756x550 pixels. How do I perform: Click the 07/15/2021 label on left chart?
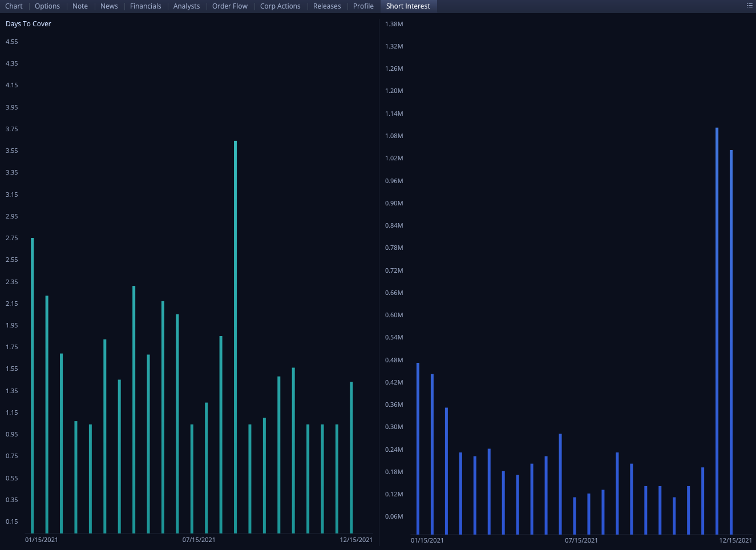200,539
